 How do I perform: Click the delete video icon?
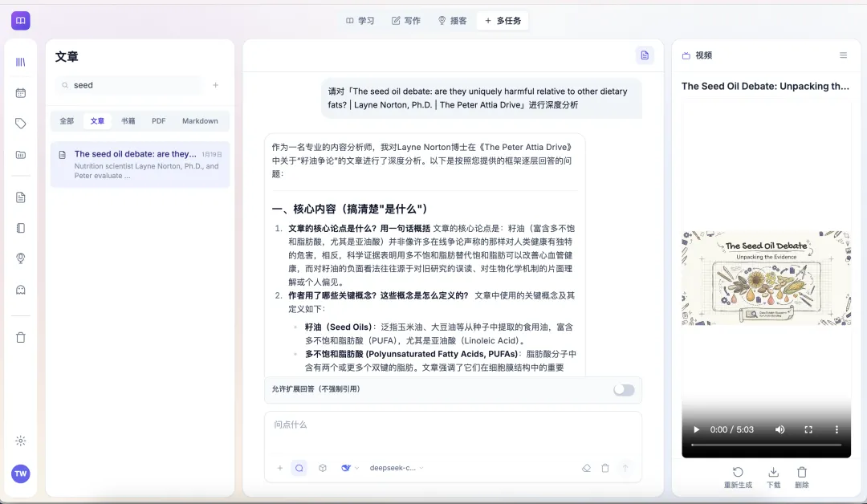click(802, 478)
